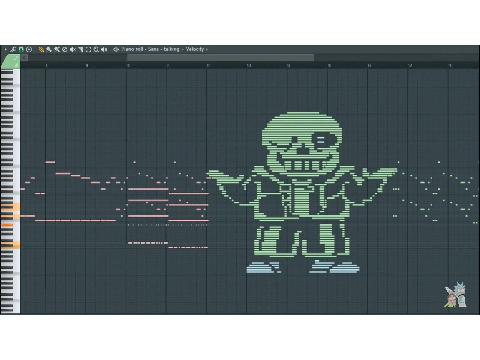The width and height of the screenshot is (480, 360).
Task: Open the piano roll options menu arrow
Action: (5, 49)
